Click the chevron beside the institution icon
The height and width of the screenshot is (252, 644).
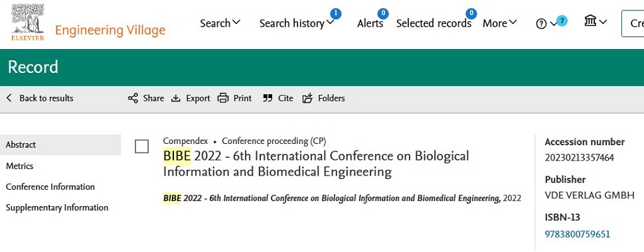click(603, 22)
